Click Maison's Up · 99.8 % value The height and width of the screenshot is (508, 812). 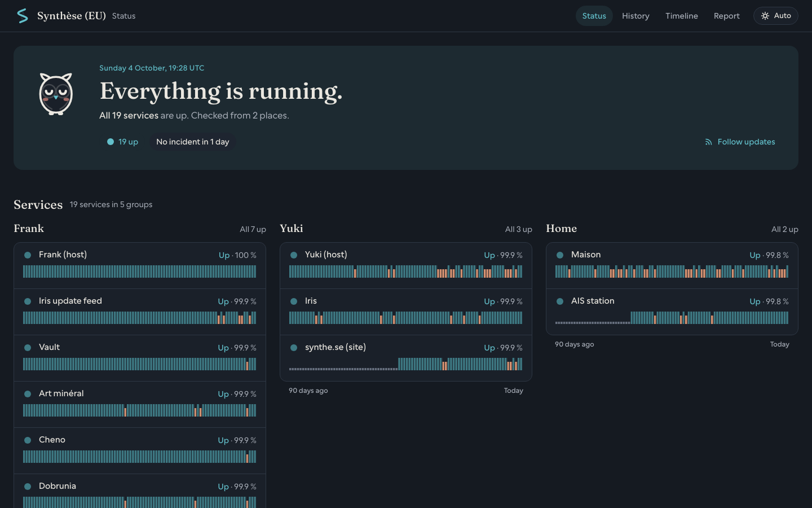pos(769,255)
